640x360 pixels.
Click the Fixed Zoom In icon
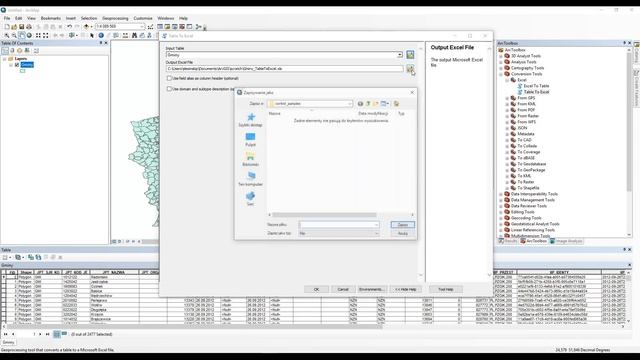38,36
